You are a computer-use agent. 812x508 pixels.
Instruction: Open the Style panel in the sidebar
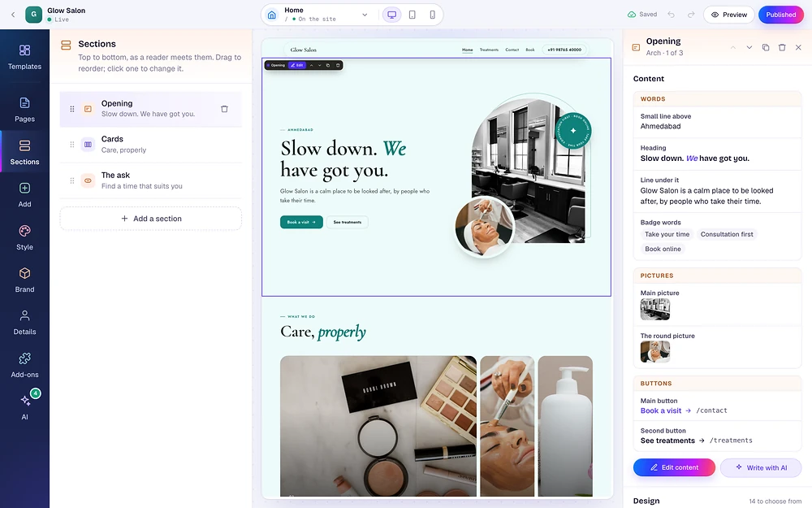[x=24, y=238]
